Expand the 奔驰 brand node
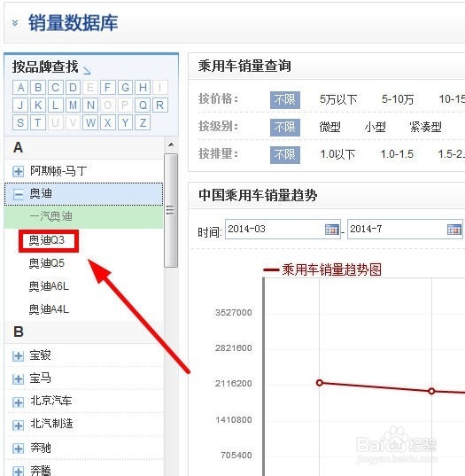The image size is (465, 476). [x=18, y=448]
